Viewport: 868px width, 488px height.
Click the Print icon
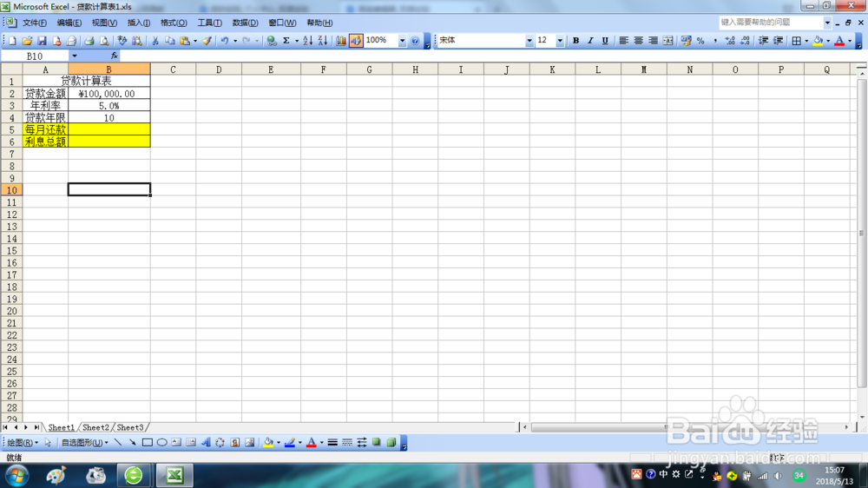89,41
